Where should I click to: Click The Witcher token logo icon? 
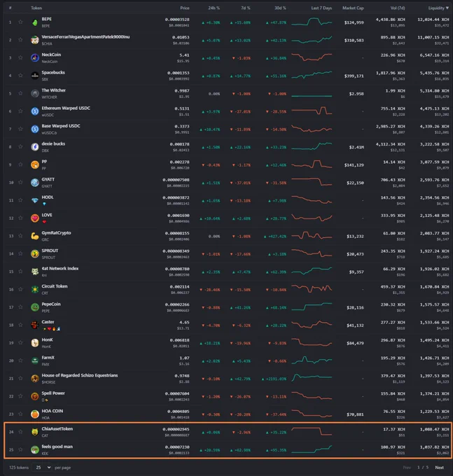(x=35, y=94)
